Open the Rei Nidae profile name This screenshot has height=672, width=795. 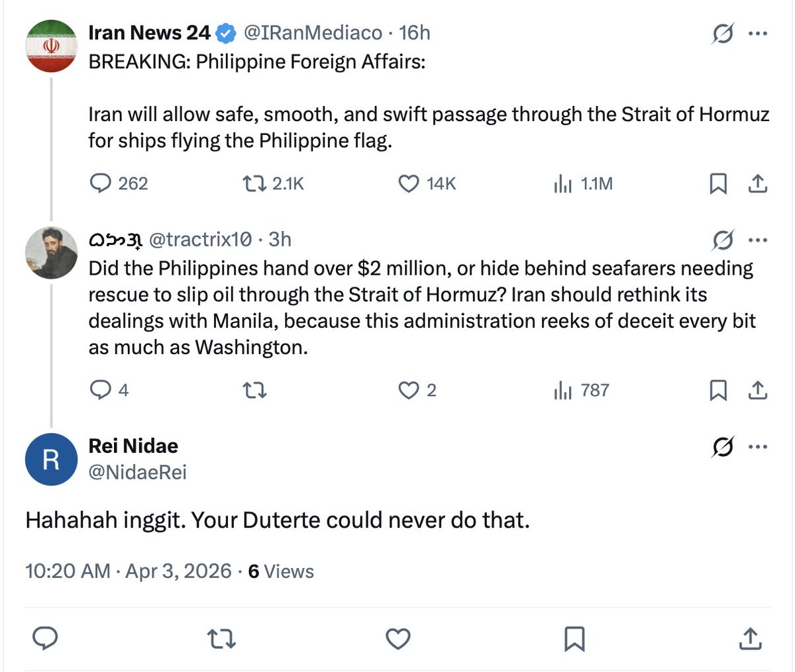pos(133,446)
